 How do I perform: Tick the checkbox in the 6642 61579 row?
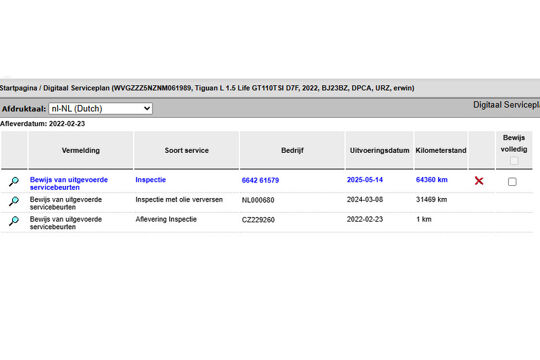(x=512, y=182)
